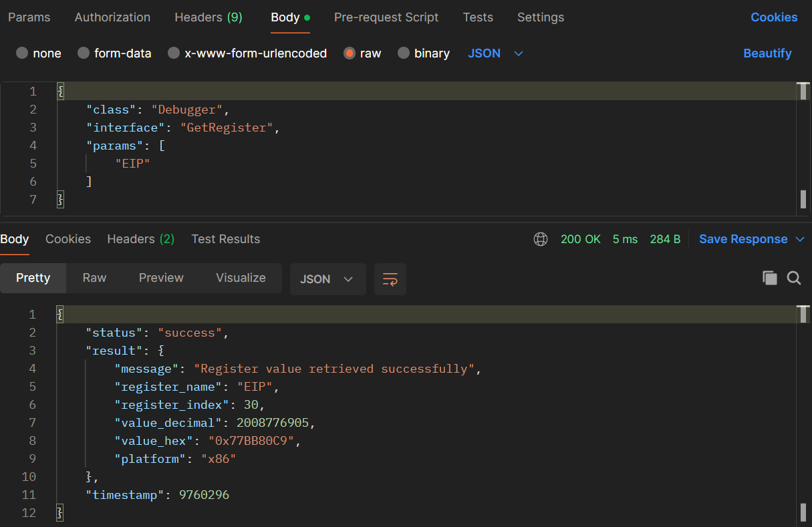Click inside the "EIP" param line in editor
Viewport: 812px width, 527px height.
coord(132,164)
